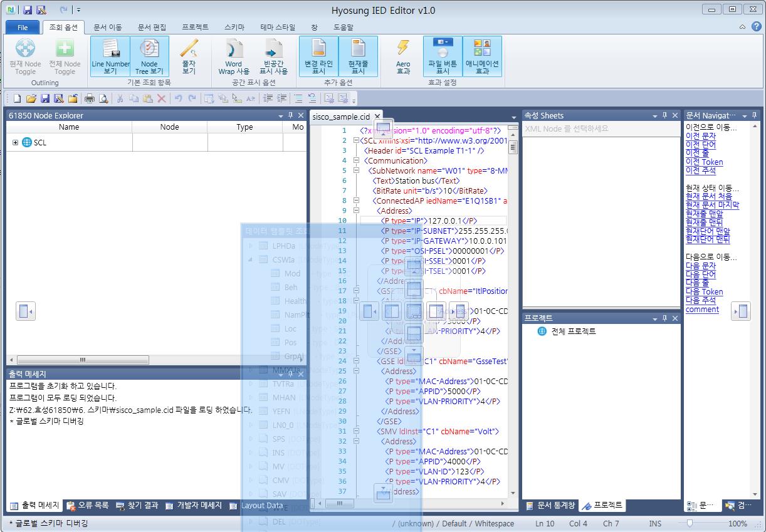Open the 테마 스타일 ribbon tab

click(278, 28)
